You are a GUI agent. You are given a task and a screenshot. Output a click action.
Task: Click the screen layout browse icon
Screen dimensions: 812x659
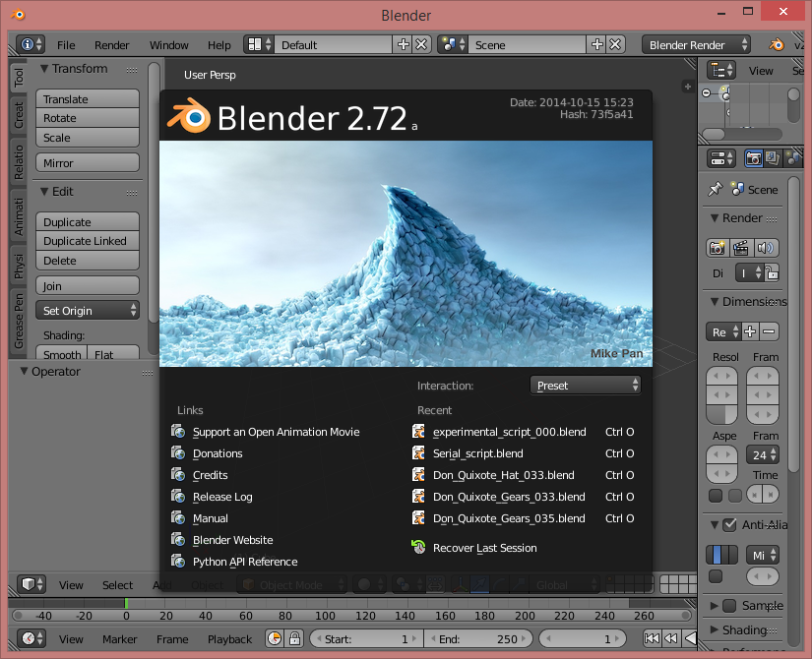pos(260,44)
